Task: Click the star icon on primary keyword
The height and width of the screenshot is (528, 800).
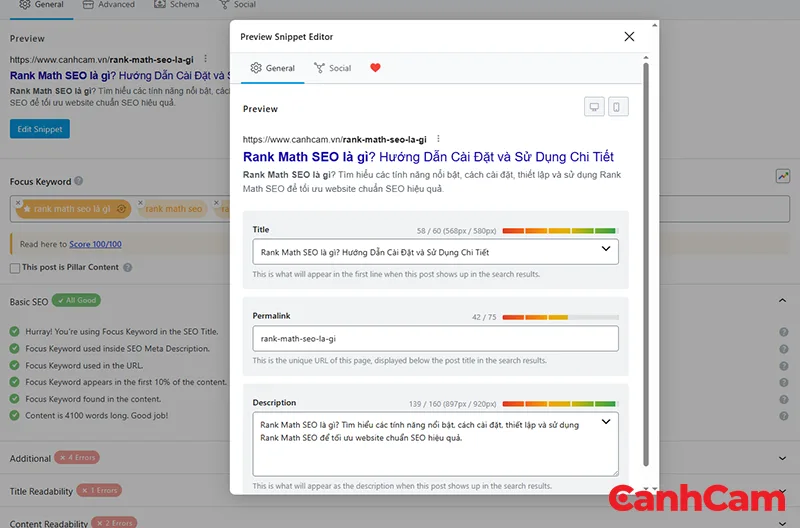Action: 27,209
